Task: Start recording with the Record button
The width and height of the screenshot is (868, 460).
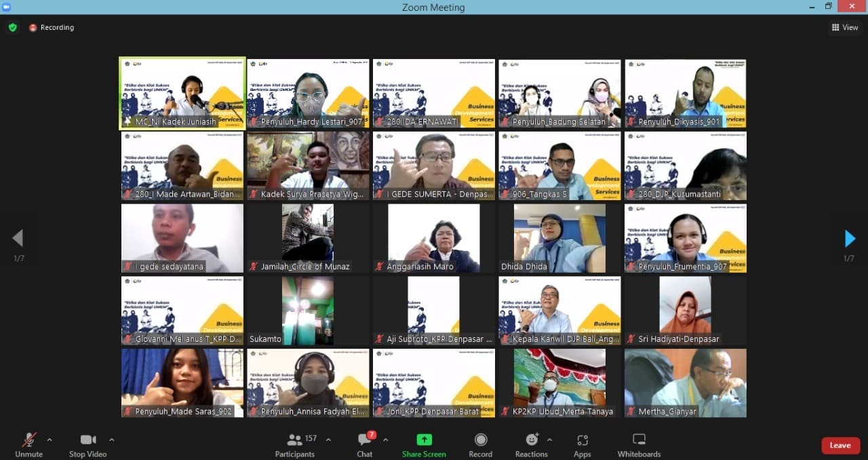Action: (x=480, y=444)
